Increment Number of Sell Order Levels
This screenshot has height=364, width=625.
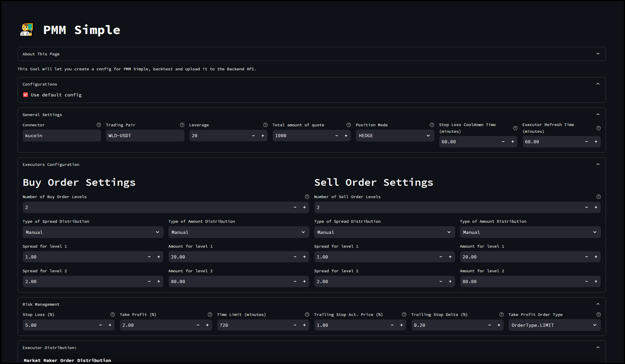pos(596,207)
